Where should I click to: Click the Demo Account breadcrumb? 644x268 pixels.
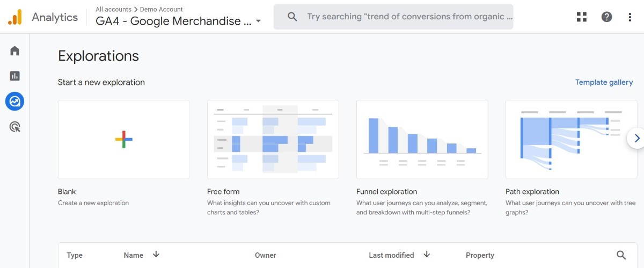click(161, 9)
